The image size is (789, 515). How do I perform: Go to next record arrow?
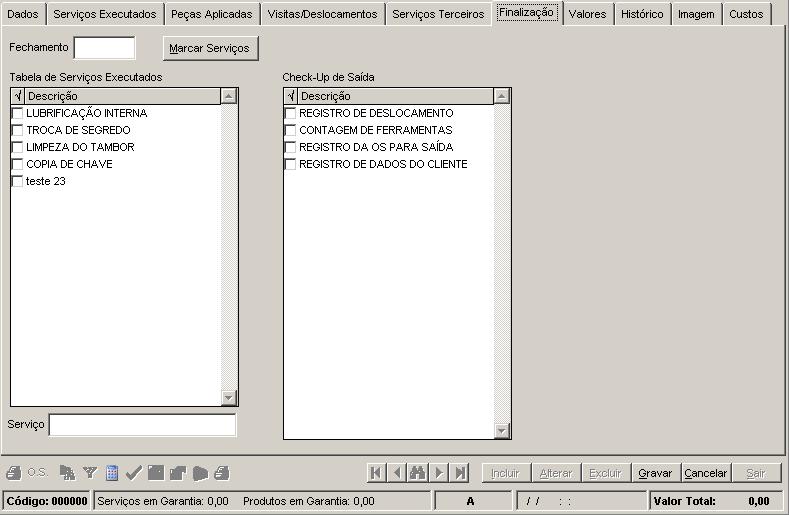[439, 473]
